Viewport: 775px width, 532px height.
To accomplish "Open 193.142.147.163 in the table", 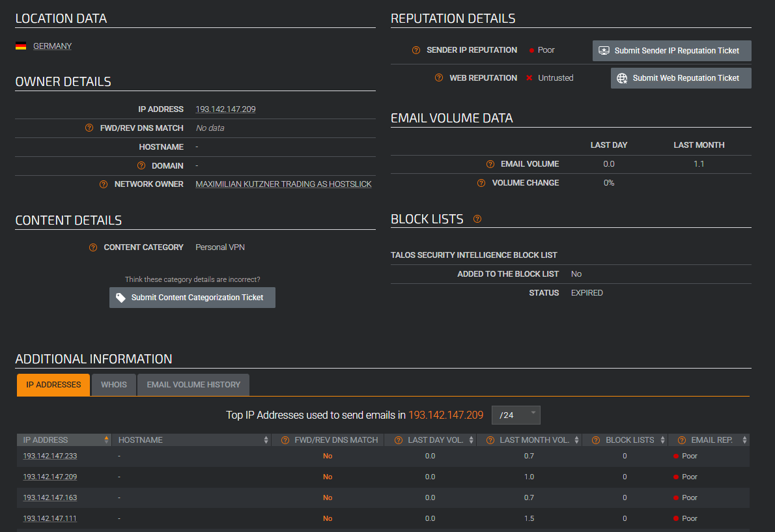I will pyautogui.click(x=50, y=497).
